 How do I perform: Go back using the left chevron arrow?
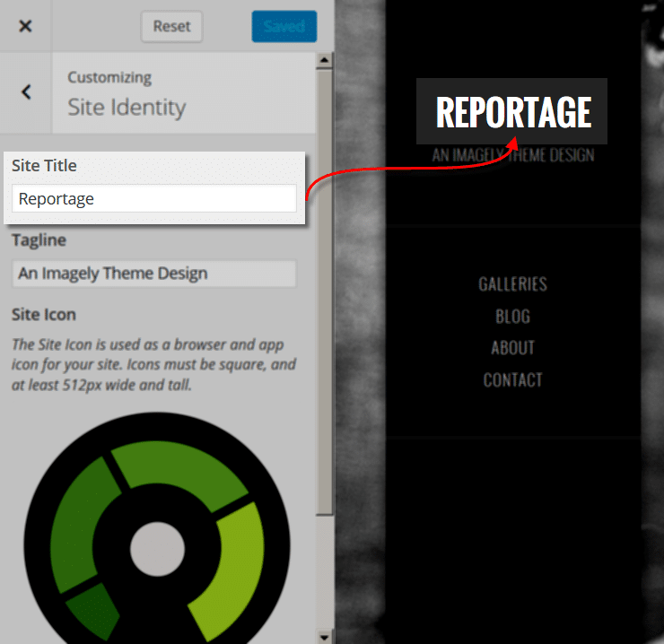click(x=26, y=91)
